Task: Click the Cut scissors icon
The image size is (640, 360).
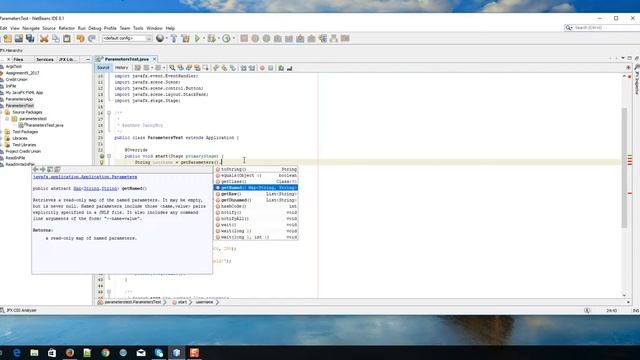Action: [44, 38]
